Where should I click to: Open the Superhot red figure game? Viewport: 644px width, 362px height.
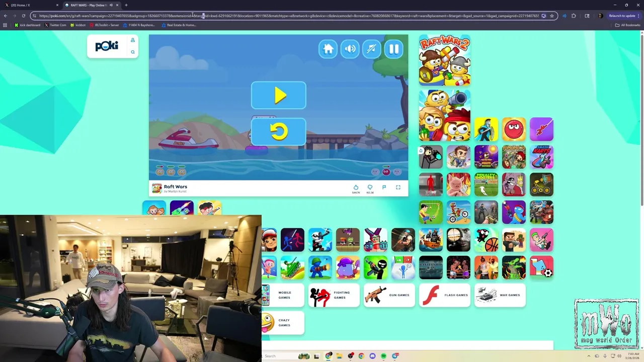pyautogui.click(x=431, y=185)
